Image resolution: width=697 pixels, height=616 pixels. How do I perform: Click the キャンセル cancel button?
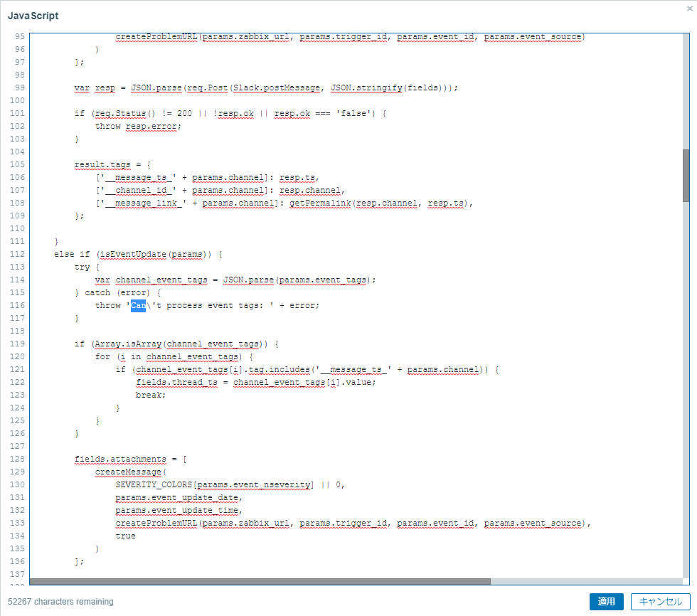660,601
